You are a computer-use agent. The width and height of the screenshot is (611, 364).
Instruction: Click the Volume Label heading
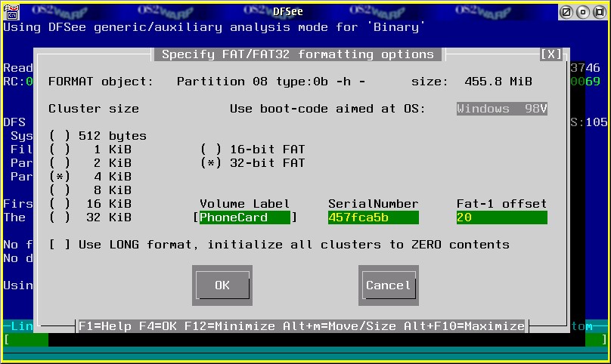(x=245, y=204)
